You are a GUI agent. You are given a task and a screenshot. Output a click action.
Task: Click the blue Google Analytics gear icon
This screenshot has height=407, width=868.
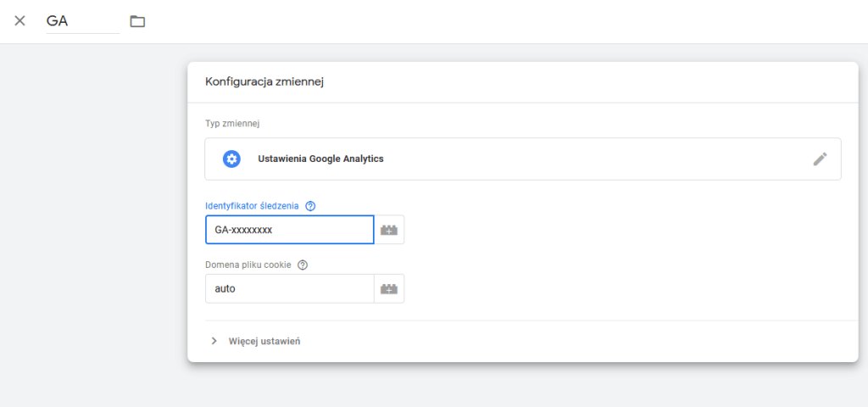pos(231,159)
